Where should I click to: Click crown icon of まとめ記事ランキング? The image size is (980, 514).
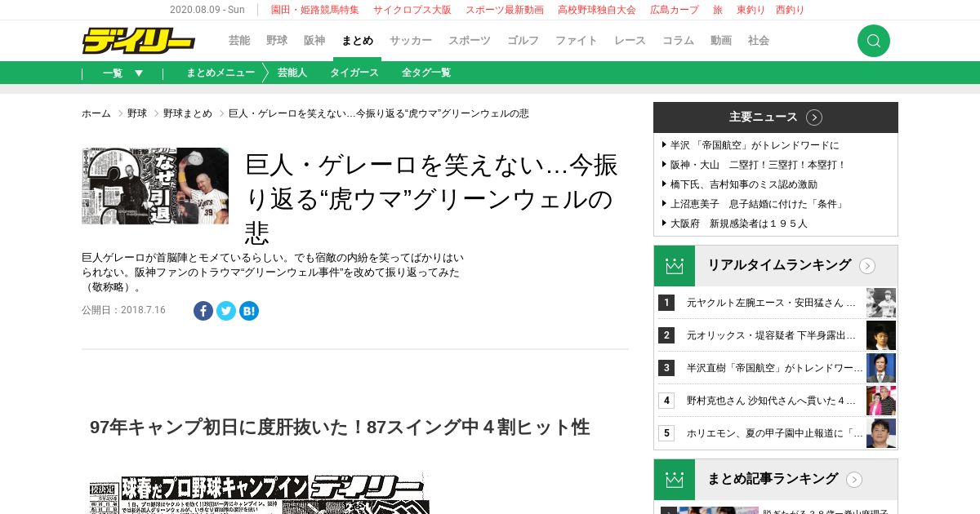click(675, 480)
